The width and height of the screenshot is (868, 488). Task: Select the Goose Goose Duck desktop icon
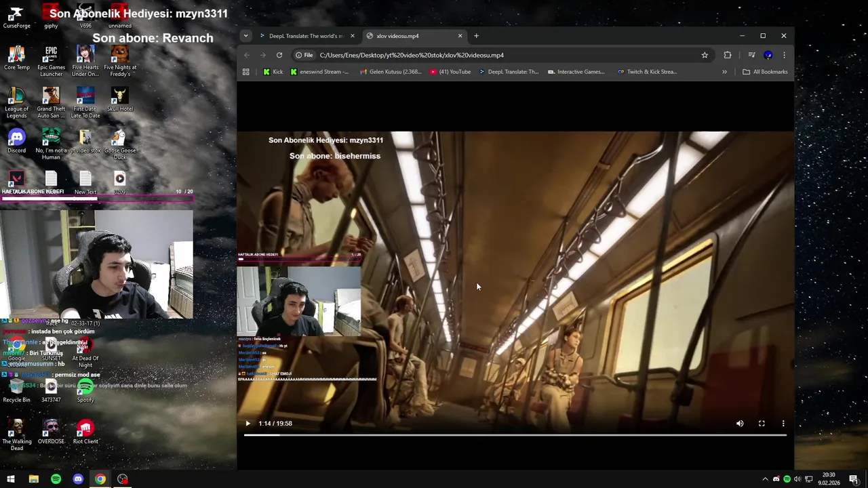(x=120, y=144)
